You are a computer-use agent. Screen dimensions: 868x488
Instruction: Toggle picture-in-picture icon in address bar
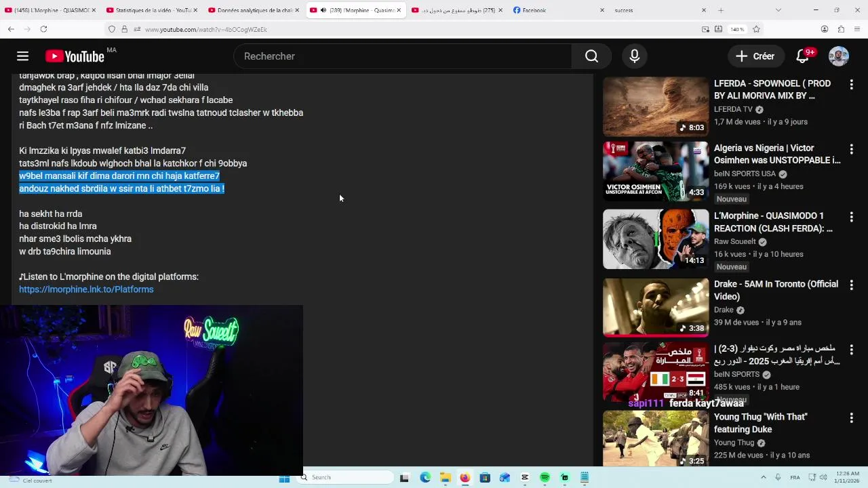[705, 29]
